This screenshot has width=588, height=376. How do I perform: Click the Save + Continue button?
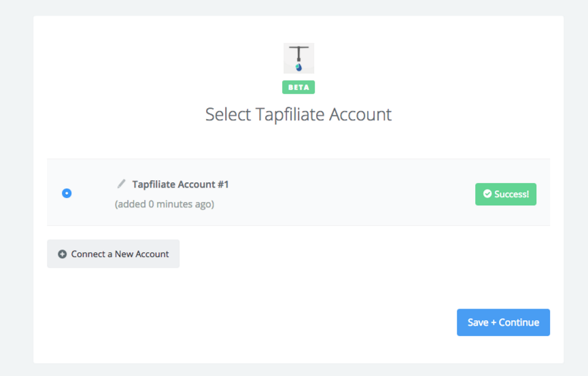click(503, 322)
